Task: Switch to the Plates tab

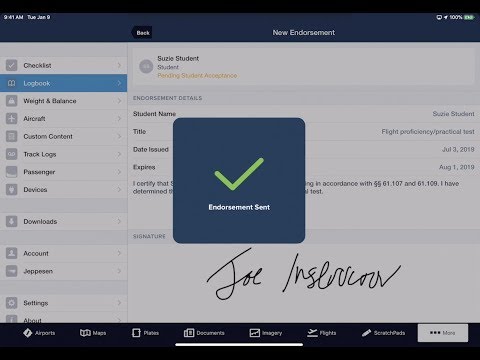Action: coord(145,333)
